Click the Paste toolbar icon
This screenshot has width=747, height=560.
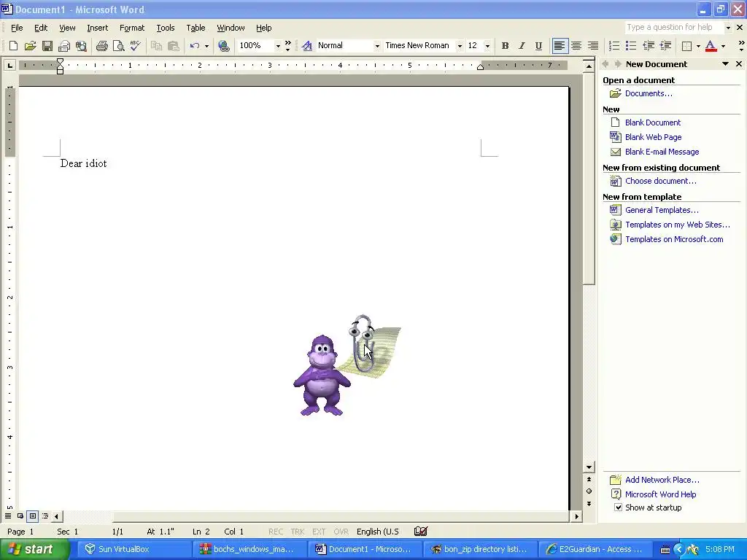pyautogui.click(x=174, y=46)
